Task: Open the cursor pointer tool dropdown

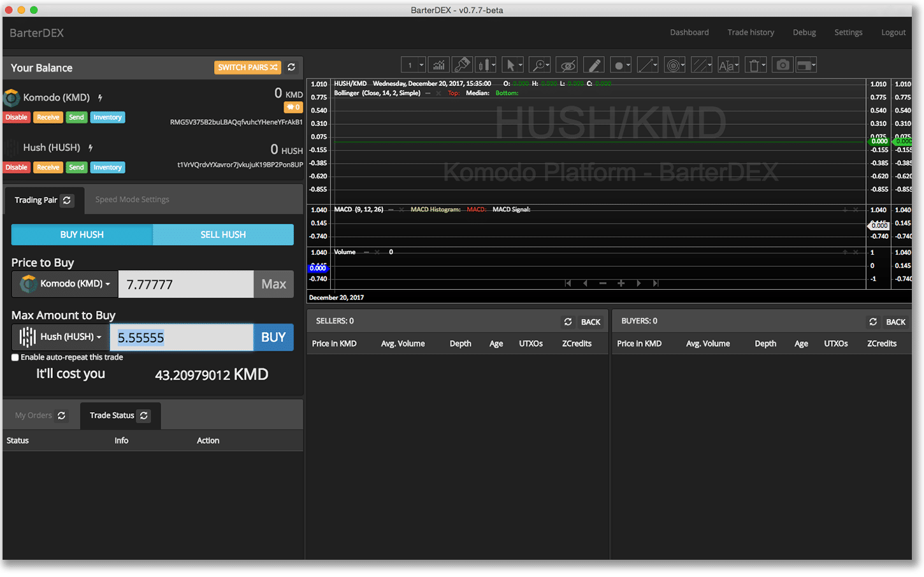Action: (x=512, y=65)
